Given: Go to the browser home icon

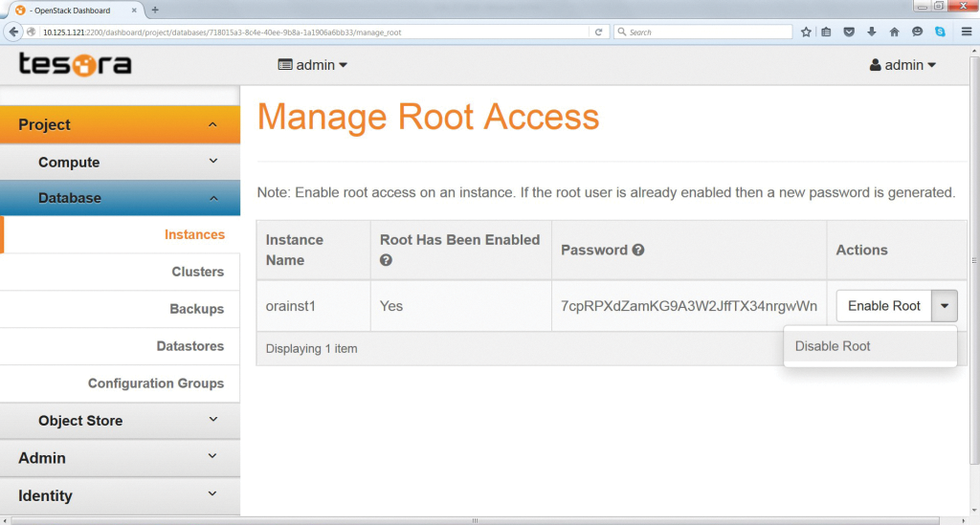Looking at the screenshot, I should (895, 32).
